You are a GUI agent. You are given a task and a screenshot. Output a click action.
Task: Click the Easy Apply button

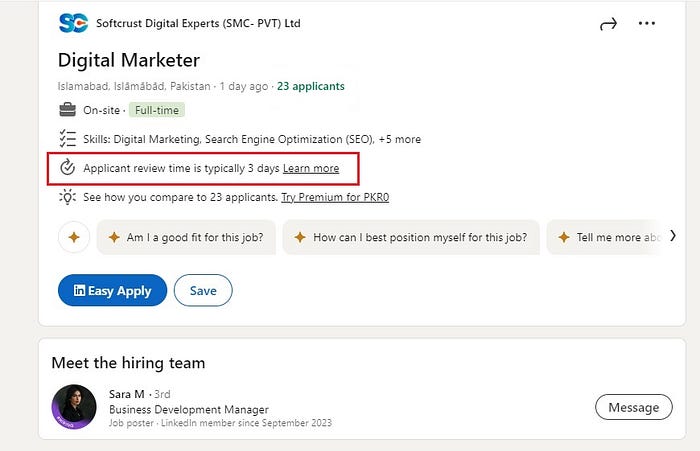click(112, 290)
